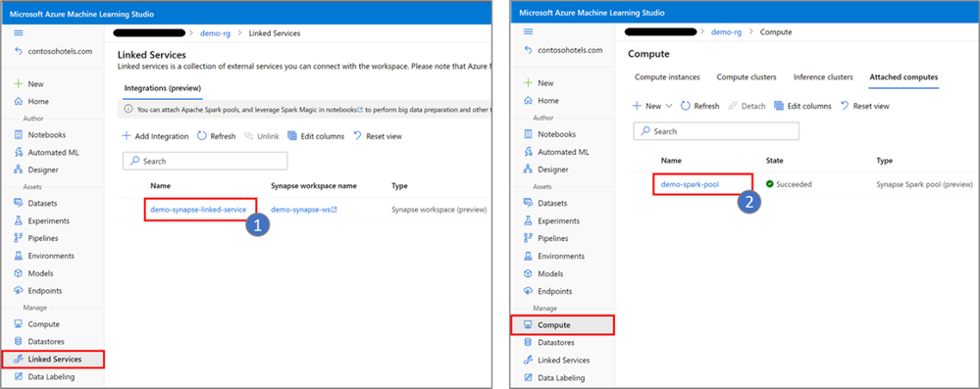Click Reset view in Compute toolbar
Image resolution: width=980 pixels, height=389 pixels.
[x=864, y=106]
